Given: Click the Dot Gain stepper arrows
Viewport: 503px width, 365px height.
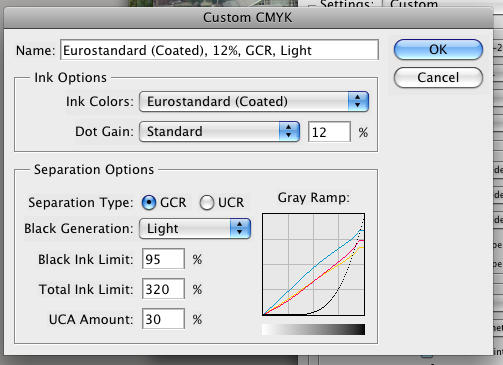Looking at the screenshot, I should (x=289, y=131).
